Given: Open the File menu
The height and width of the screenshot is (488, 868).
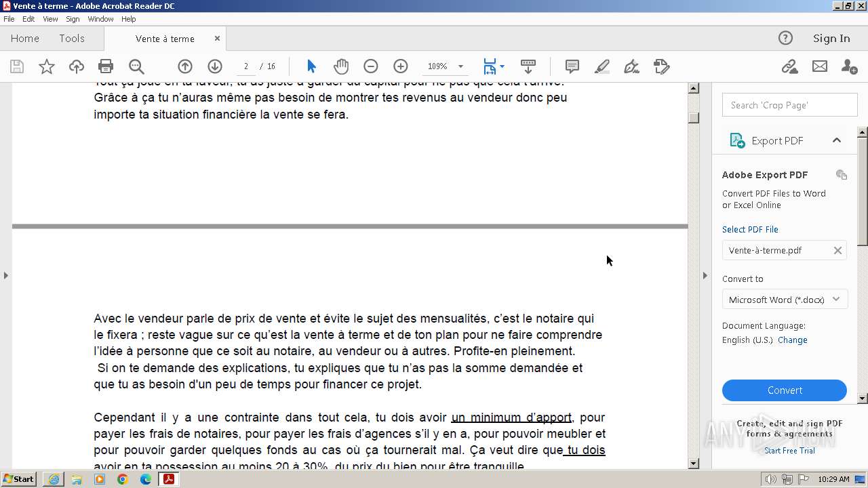Looking at the screenshot, I should click(9, 19).
